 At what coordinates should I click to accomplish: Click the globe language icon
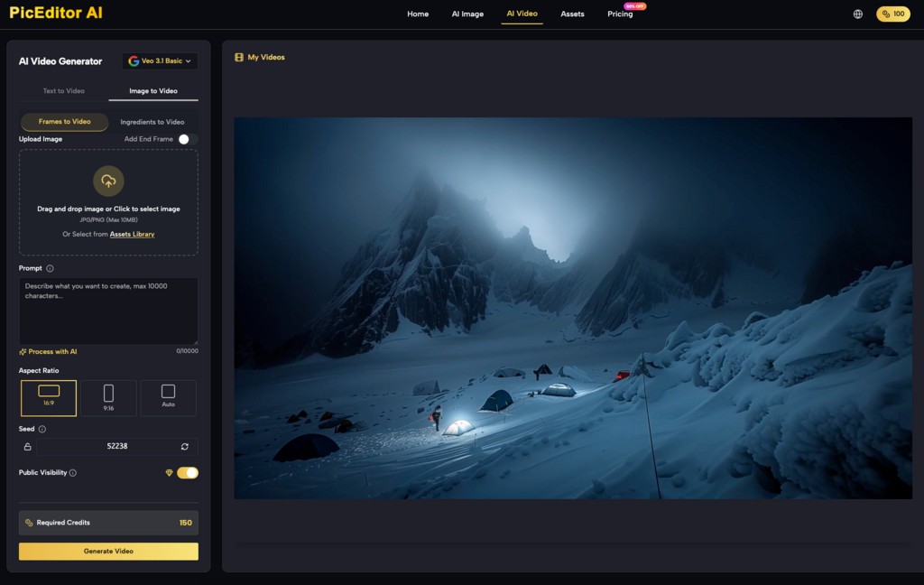pyautogui.click(x=857, y=14)
